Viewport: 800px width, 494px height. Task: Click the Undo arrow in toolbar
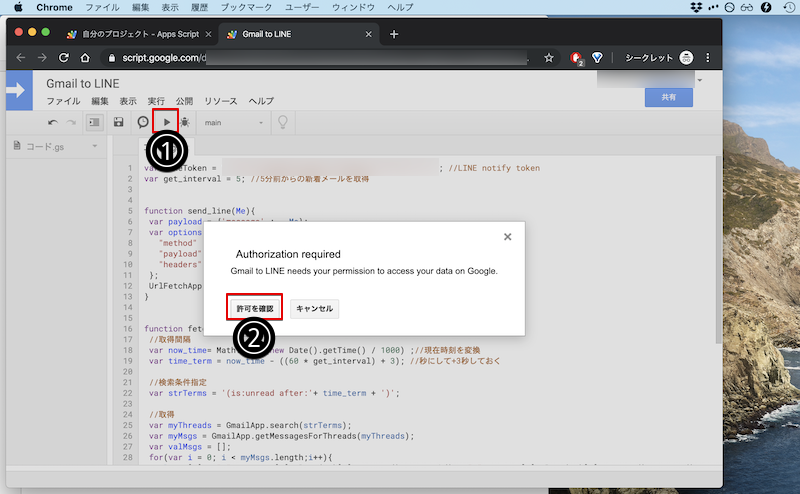click(x=52, y=122)
